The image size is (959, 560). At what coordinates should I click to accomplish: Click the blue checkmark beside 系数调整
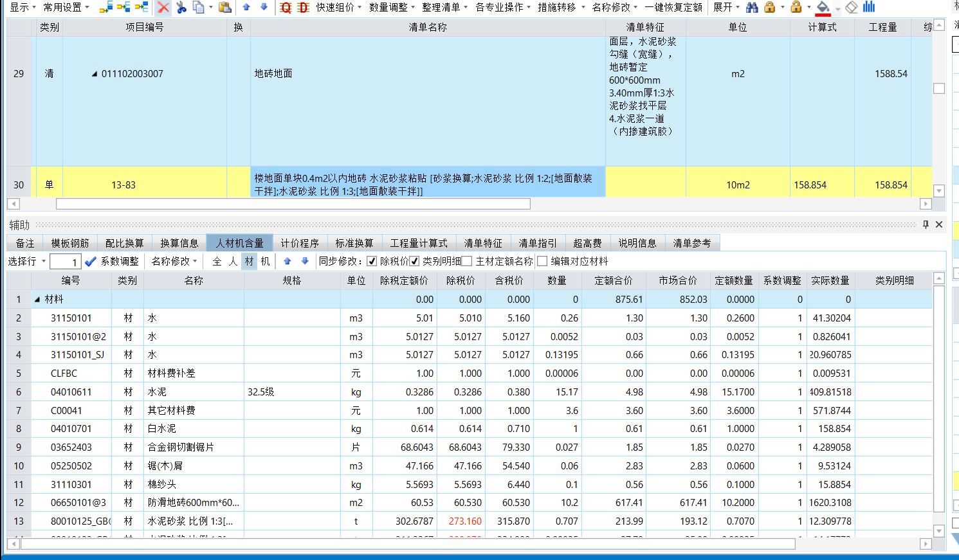[91, 261]
